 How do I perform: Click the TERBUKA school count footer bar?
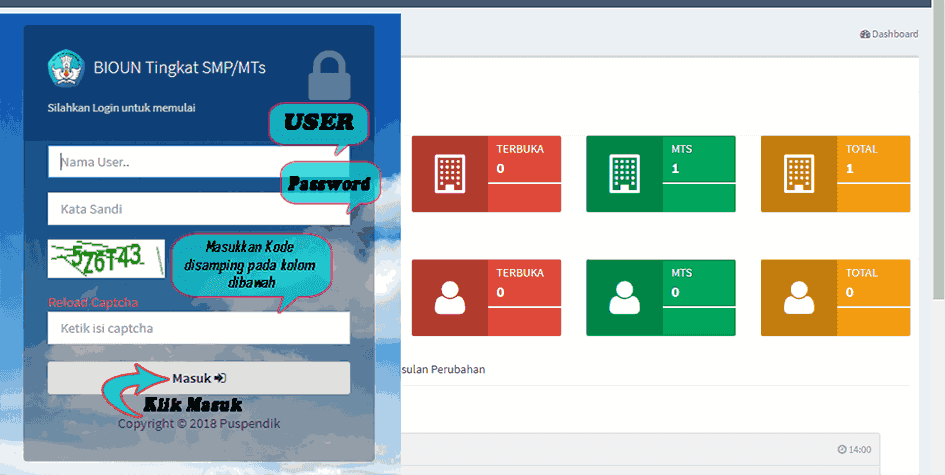click(x=524, y=198)
